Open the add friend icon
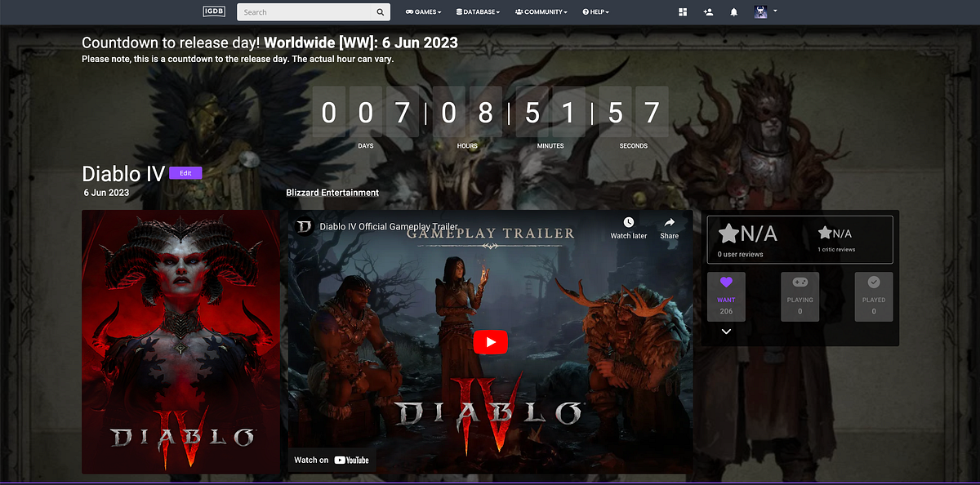The height and width of the screenshot is (485, 980). (708, 11)
